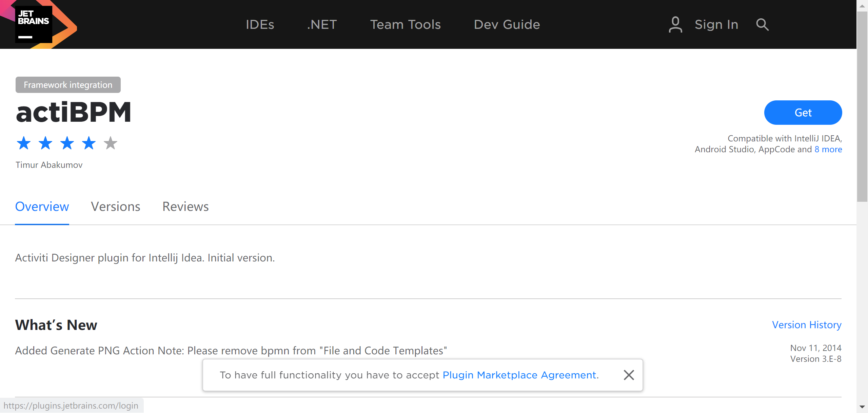868x413 pixels.
Task: Open the Version History link
Action: pos(807,325)
